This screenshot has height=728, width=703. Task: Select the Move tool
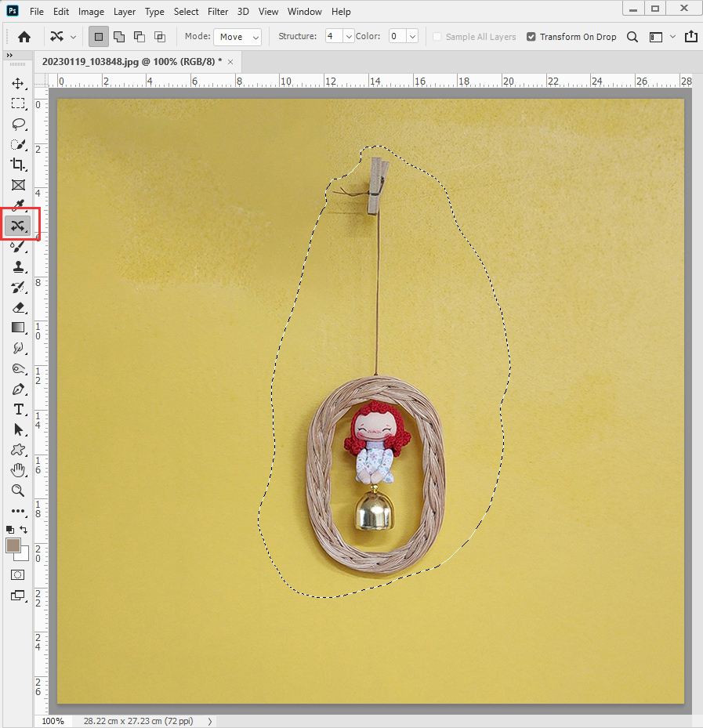coord(18,84)
